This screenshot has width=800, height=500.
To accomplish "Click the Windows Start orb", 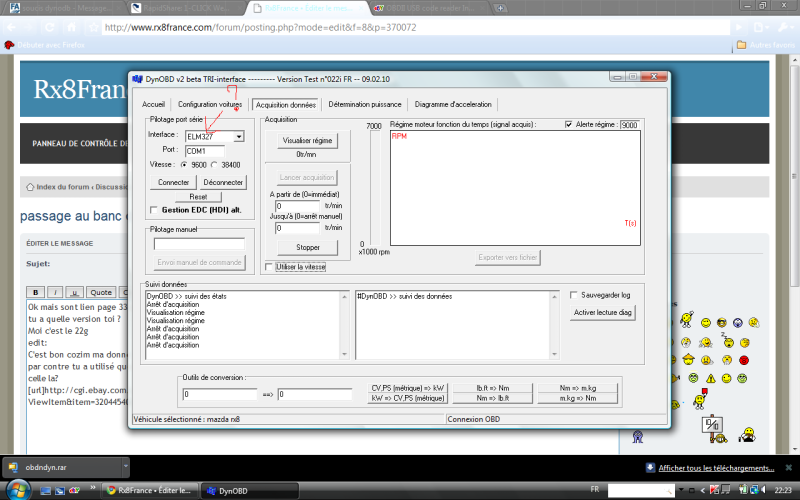I will point(16,490).
